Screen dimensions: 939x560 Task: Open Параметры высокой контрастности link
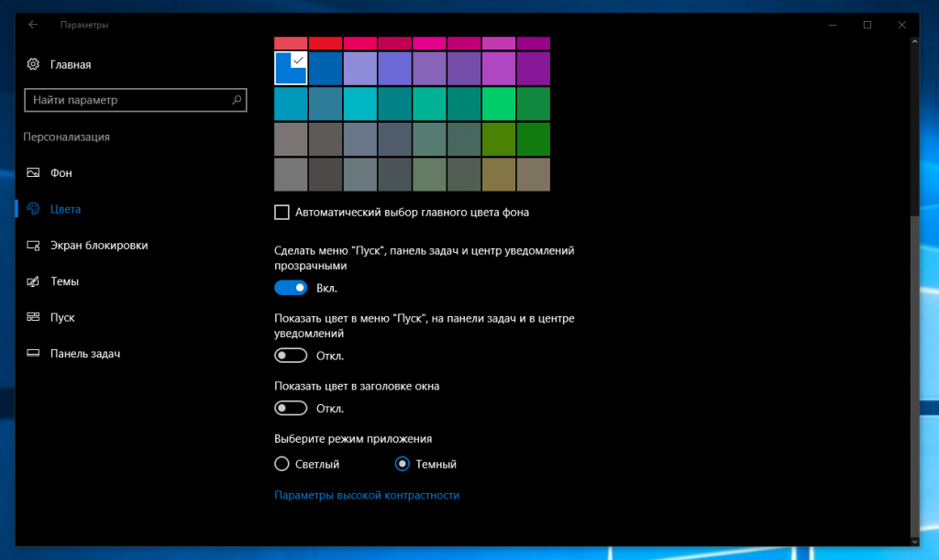click(367, 495)
